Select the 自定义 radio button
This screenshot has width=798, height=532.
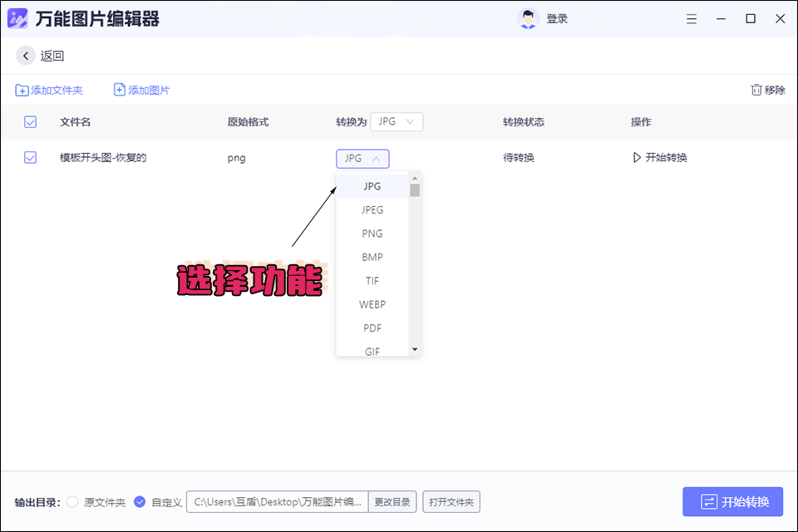coord(140,502)
